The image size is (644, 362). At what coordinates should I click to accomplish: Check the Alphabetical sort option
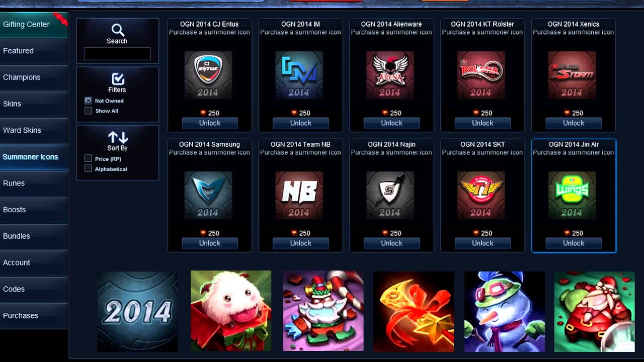[x=89, y=169]
